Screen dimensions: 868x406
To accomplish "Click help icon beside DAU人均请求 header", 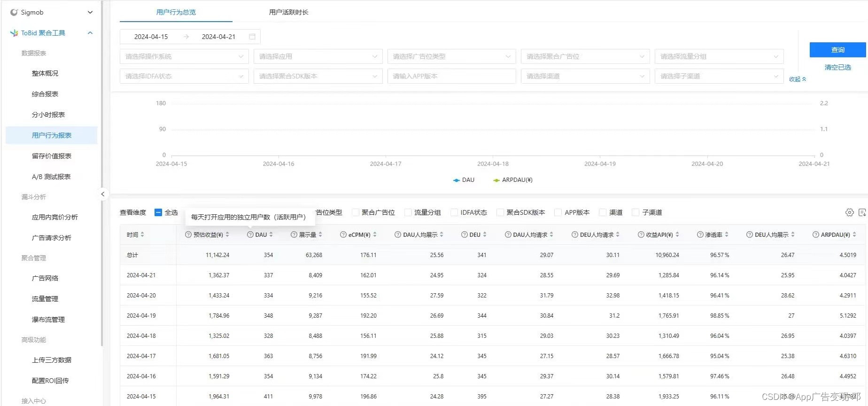I will click(x=508, y=234).
